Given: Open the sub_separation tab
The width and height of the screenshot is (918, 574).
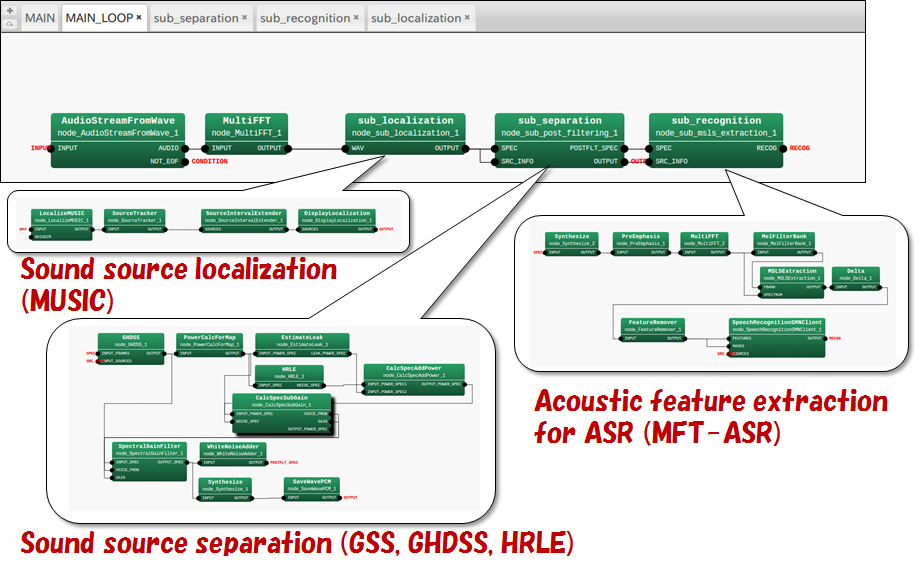Looking at the screenshot, I should point(196,18).
